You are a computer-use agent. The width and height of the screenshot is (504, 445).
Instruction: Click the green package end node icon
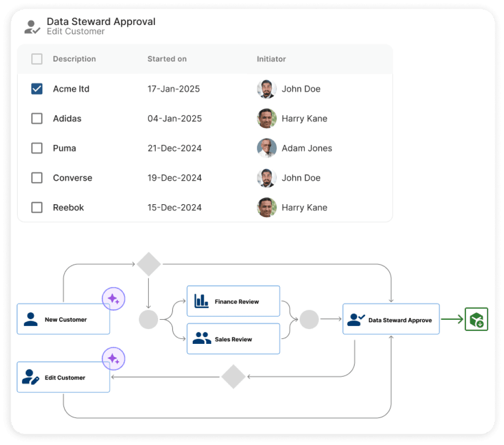(477, 319)
